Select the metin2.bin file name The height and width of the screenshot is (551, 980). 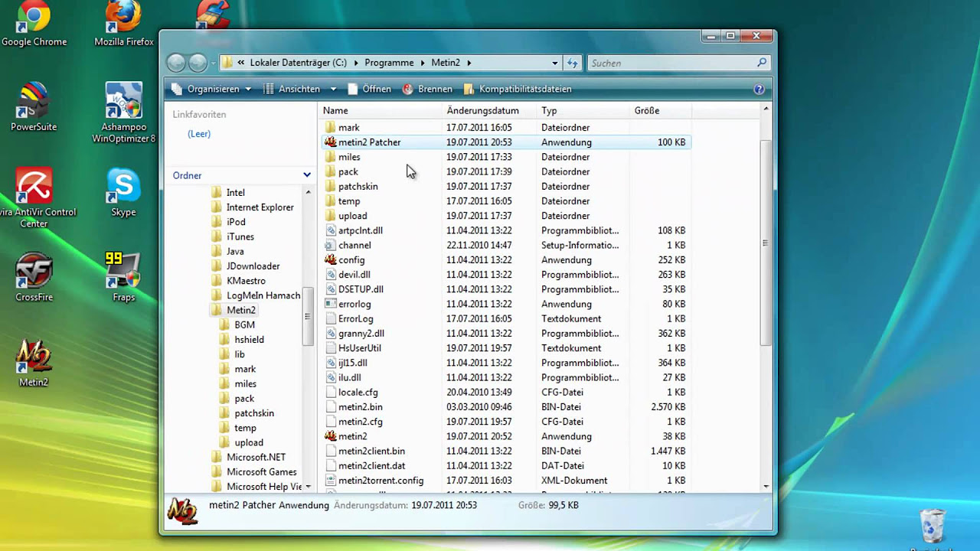361,407
